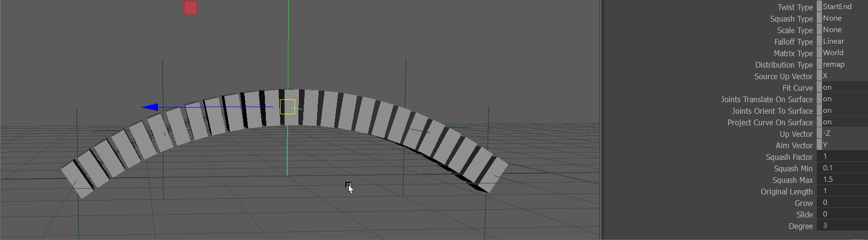Select the Up Vector attribute label
868x240 pixels.
[796, 134]
